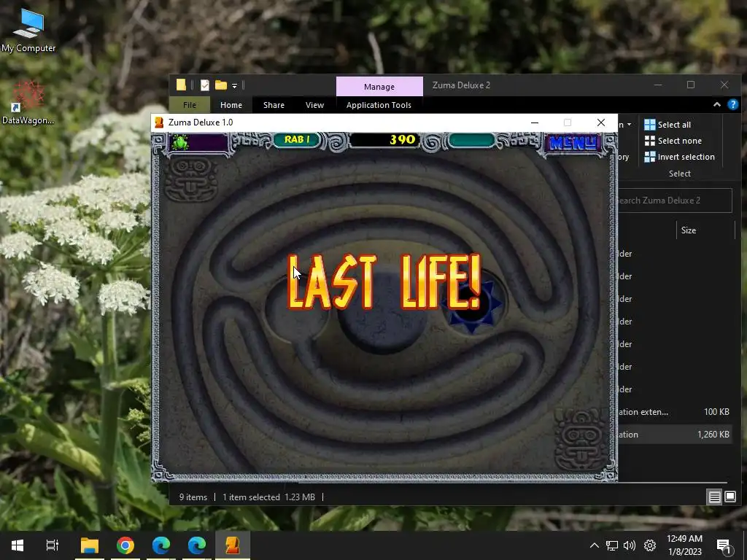Select the Manage contextual tab
The image size is (747, 560).
pyautogui.click(x=379, y=86)
